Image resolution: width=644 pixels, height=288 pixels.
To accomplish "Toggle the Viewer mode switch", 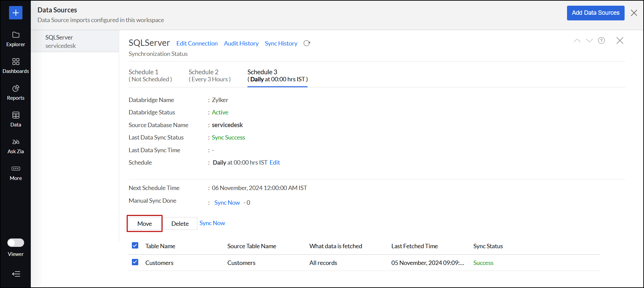I will (x=16, y=243).
